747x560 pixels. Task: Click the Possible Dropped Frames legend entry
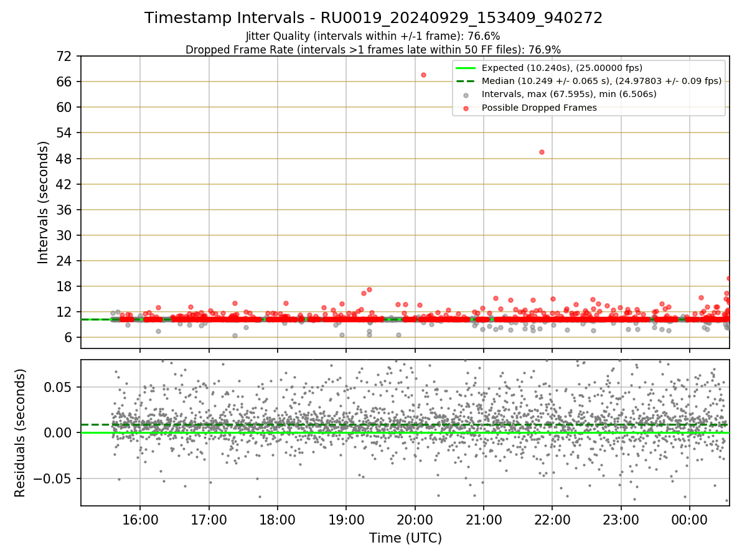539,108
